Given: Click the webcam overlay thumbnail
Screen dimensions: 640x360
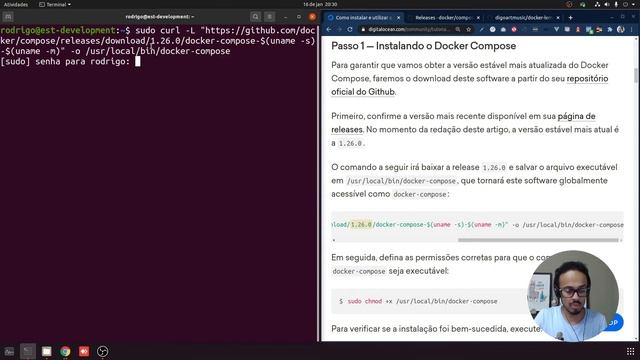Looking at the screenshot, I should [x=573, y=296].
